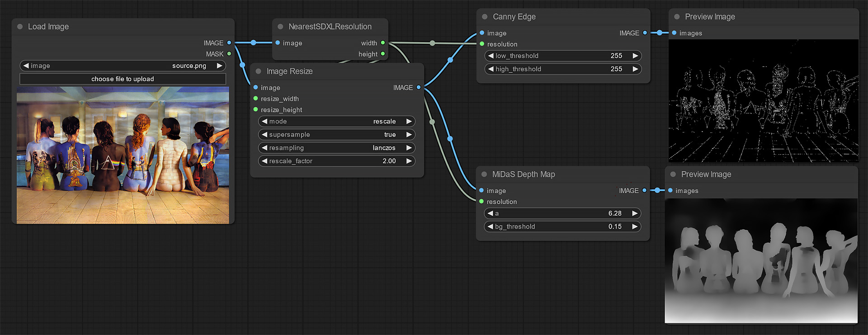Toggle supersample using its right arrow
Screen dimensions: 868x335
coord(409,134)
